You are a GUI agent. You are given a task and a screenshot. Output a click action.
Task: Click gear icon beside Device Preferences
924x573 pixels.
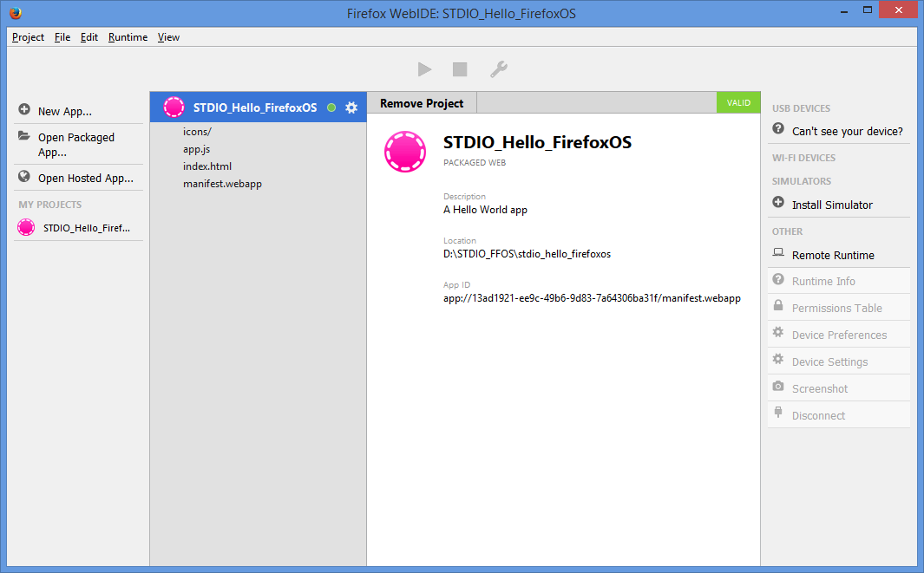[x=778, y=332]
